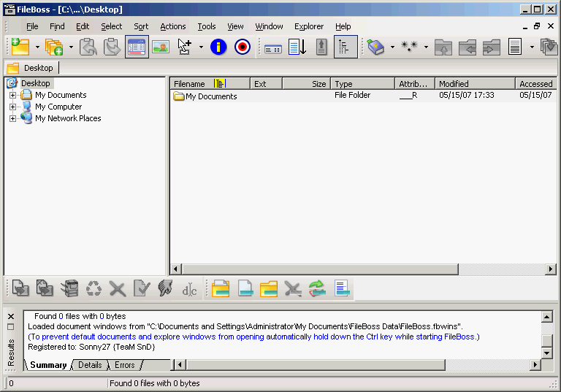Screen dimensions: 561x392
Task: Click the yellow folder with teal bar icon
Action: 269,288
